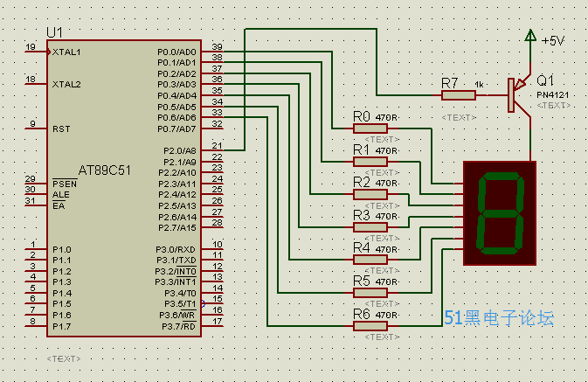Select the R5 resistor body
588x382 pixels.
(x=370, y=292)
